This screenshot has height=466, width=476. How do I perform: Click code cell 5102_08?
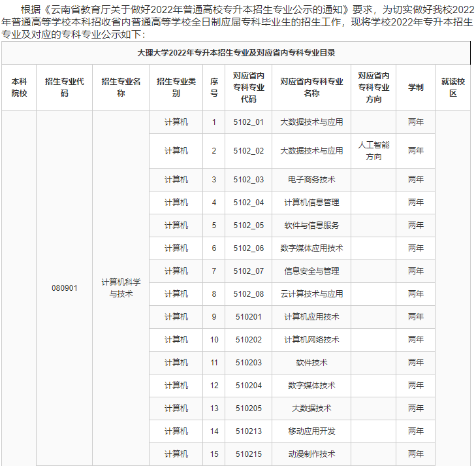(249, 294)
